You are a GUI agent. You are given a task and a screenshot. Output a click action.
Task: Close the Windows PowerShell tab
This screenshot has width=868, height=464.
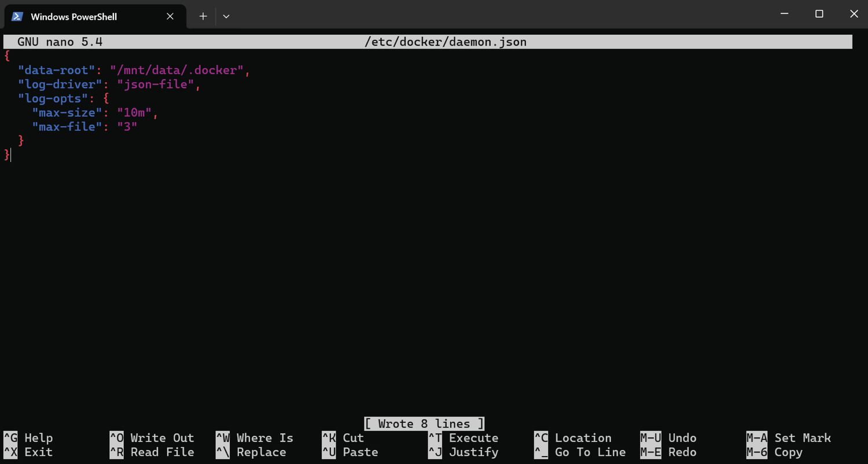pyautogui.click(x=170, y=16)
